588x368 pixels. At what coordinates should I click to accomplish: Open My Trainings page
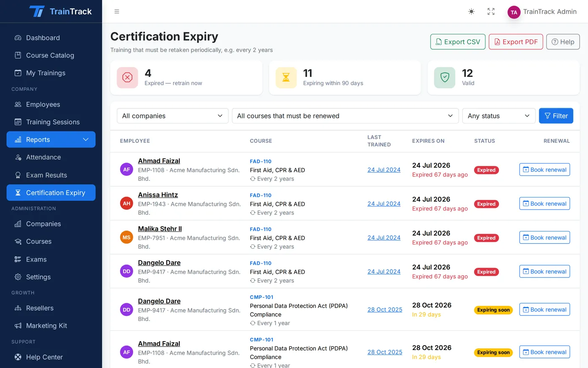pyautogui.click(x=51, y=73)
